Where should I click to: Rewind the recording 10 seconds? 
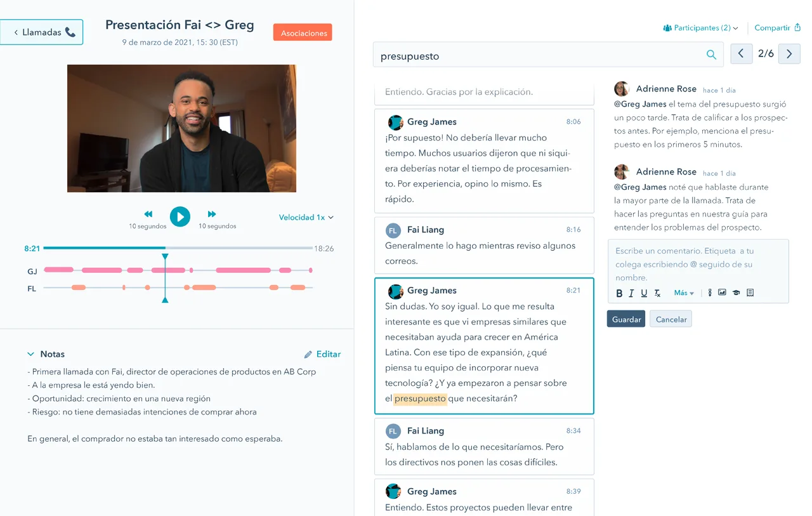point(148,215)
